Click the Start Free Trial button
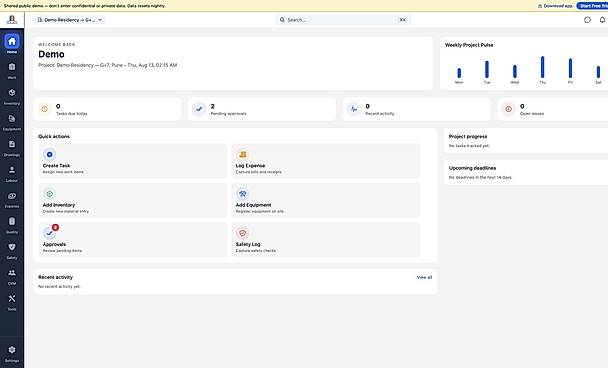This screenshot has width=608, height=368. pyautogui.click(x=592, y=6)
